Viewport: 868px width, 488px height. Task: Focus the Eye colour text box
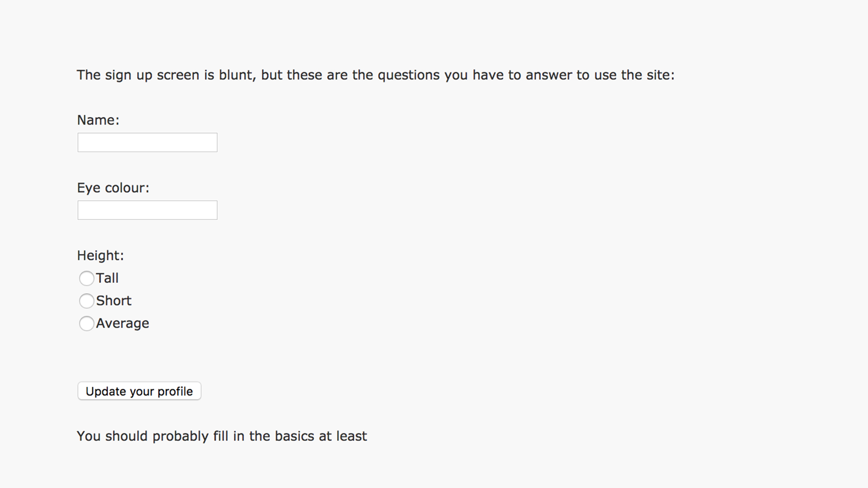[147, 210]
